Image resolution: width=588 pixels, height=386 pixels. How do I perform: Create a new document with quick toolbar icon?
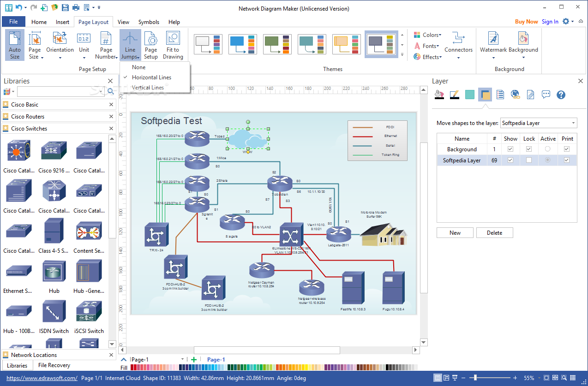44,7
